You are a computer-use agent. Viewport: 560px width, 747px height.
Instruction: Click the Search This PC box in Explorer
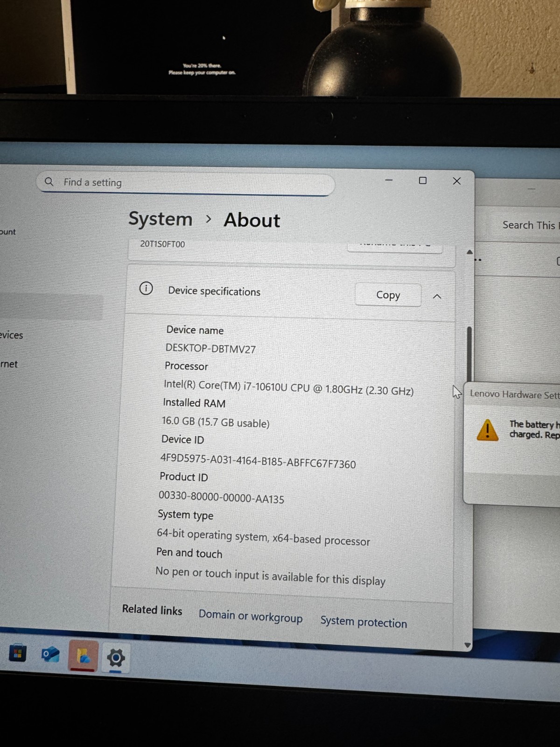(x=530, y=225)
